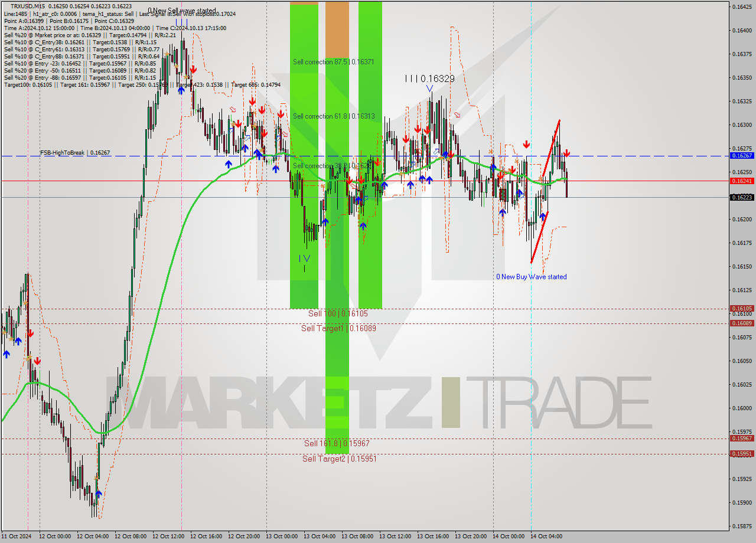
Task: Select the "13 Oct 16:00" time label
Action: point(433,537)
